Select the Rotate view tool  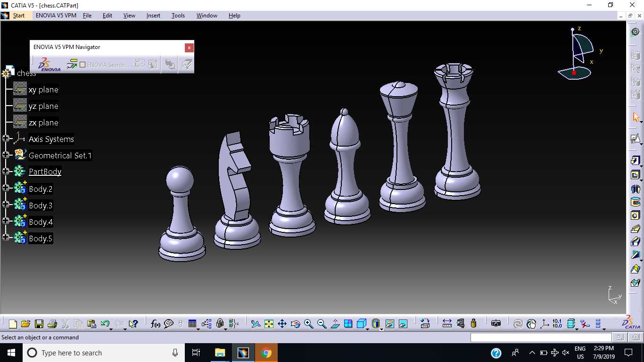click(x=296, y=324)
